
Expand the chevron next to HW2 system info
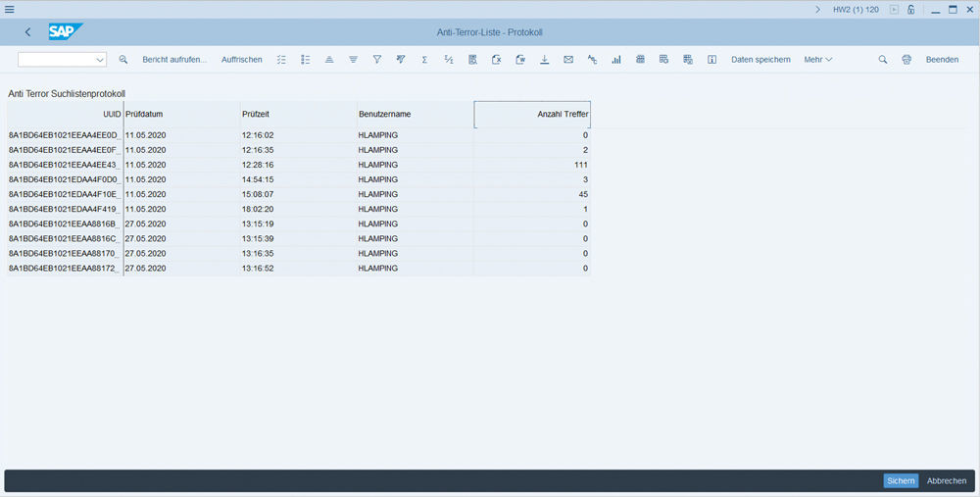[817, 9]
